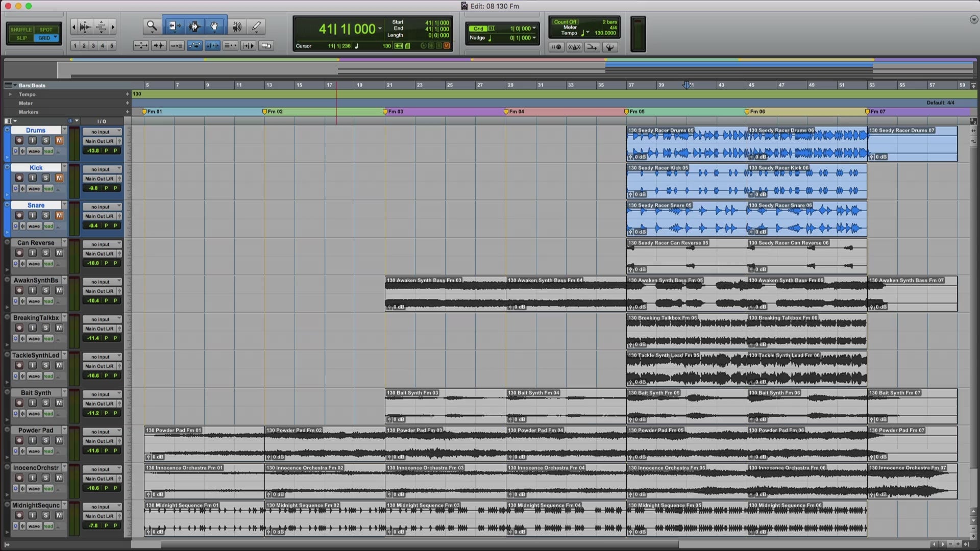Select Grid edit mode
The image size is (980, 551).
46,38
